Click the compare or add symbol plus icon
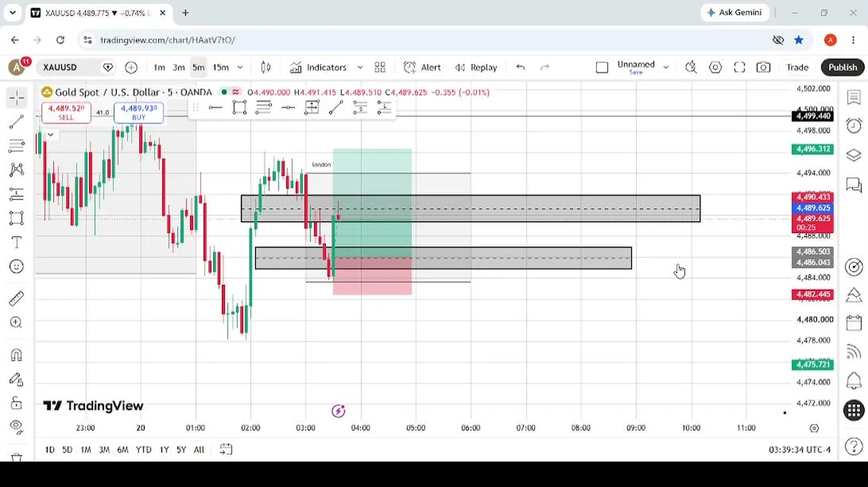This screenshot has width=868, height=487. [131, 67]
